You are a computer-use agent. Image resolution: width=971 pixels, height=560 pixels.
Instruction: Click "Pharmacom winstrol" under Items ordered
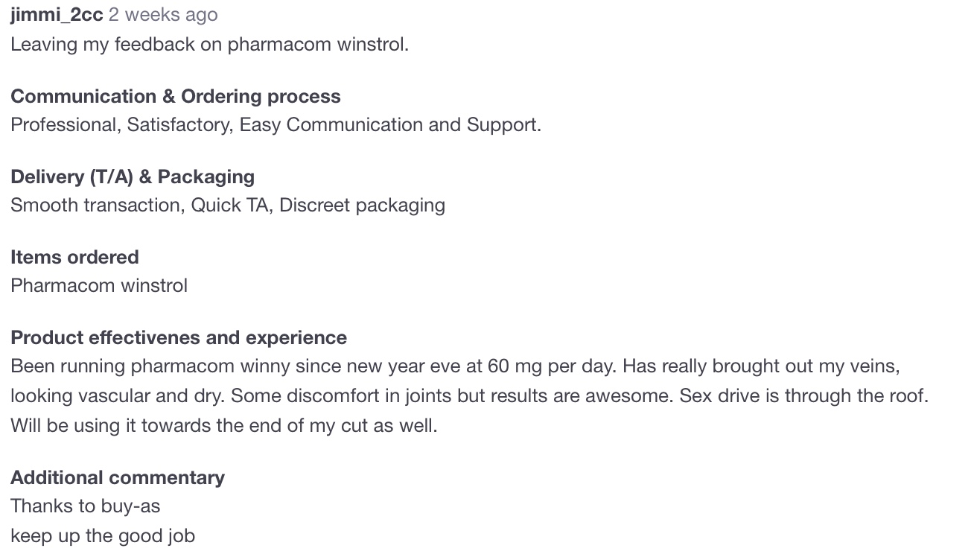pyautogui.click(x=99, y=286)
